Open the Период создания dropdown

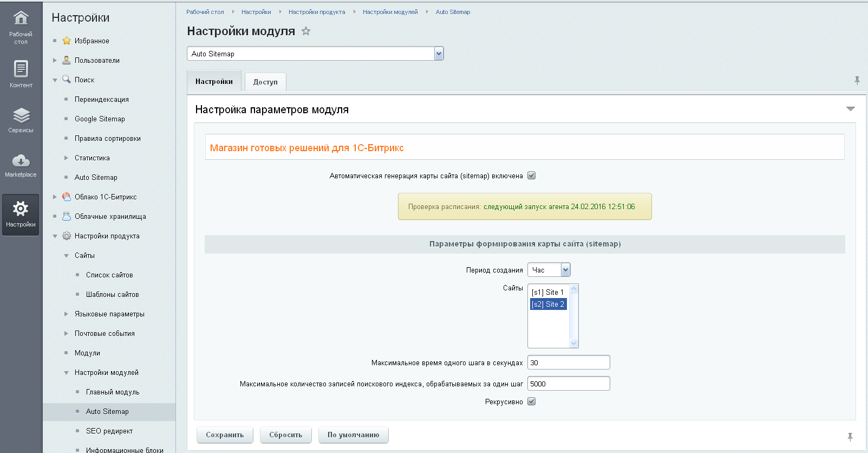tap(565, 270)
